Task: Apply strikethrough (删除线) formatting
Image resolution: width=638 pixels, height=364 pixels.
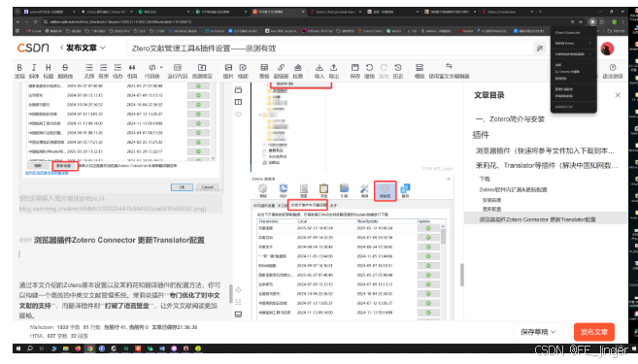Action: pos(65,71)
